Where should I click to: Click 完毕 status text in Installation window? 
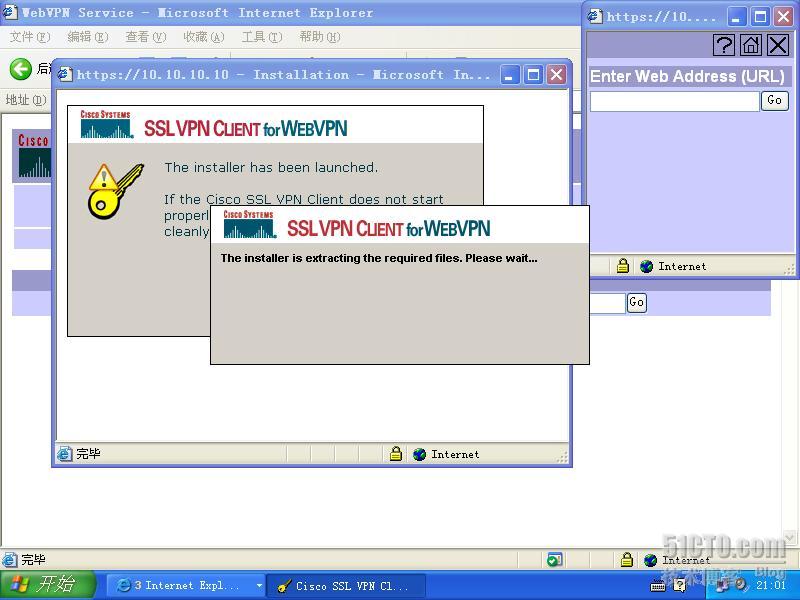pyautogui.click(x=88, y=454)
